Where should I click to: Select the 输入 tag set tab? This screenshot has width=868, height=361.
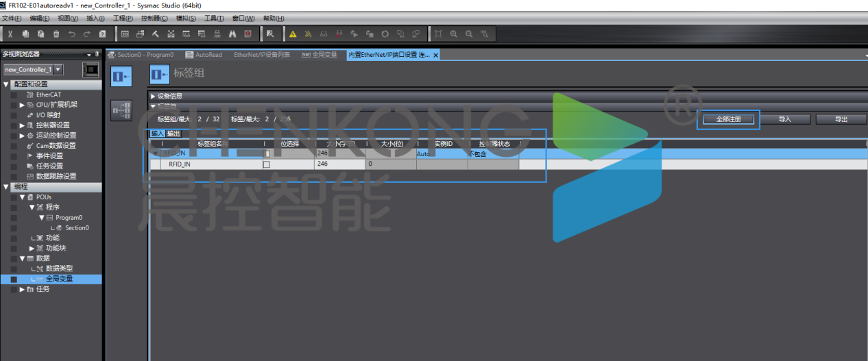(x=158, y=134)
